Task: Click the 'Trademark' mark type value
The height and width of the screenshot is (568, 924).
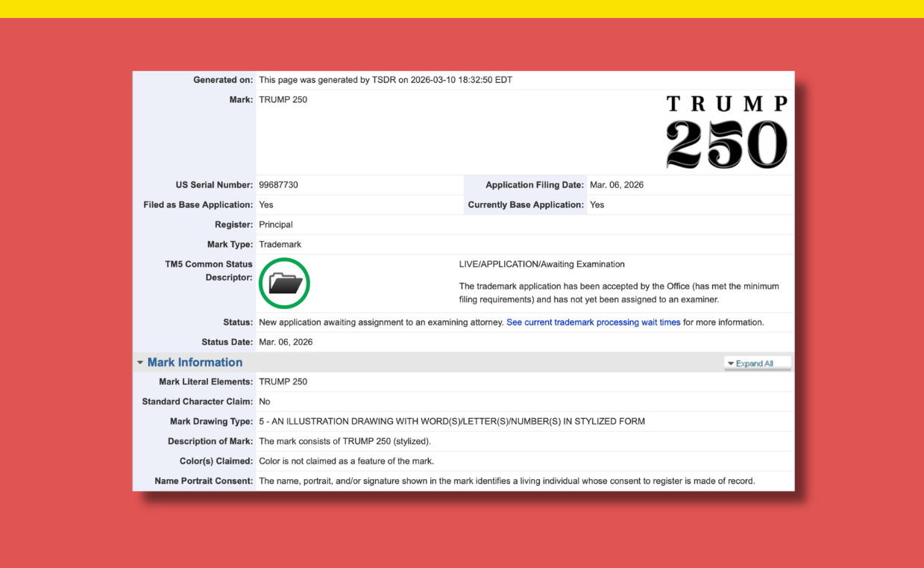Action: click(x=280, y=245)
